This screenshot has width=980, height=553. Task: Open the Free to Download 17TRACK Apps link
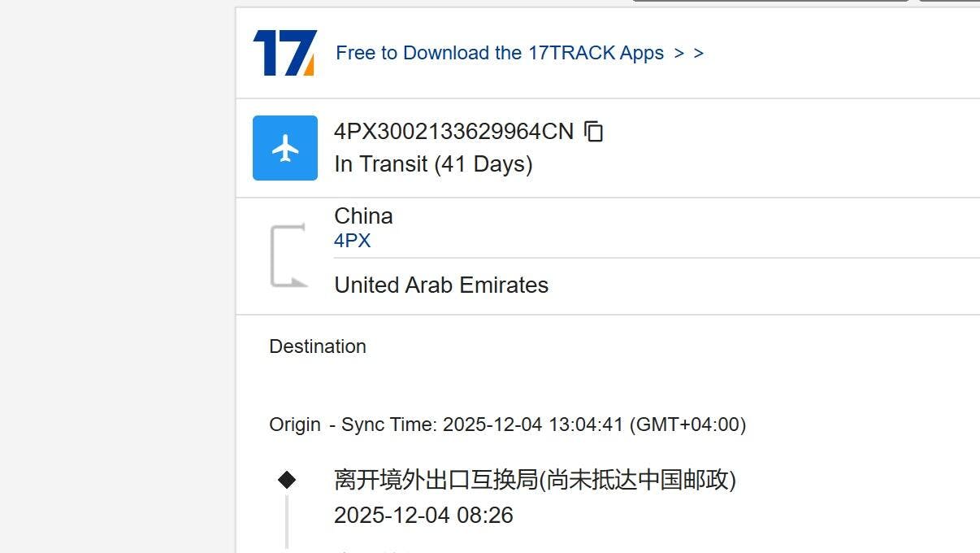tap(500, 53)
